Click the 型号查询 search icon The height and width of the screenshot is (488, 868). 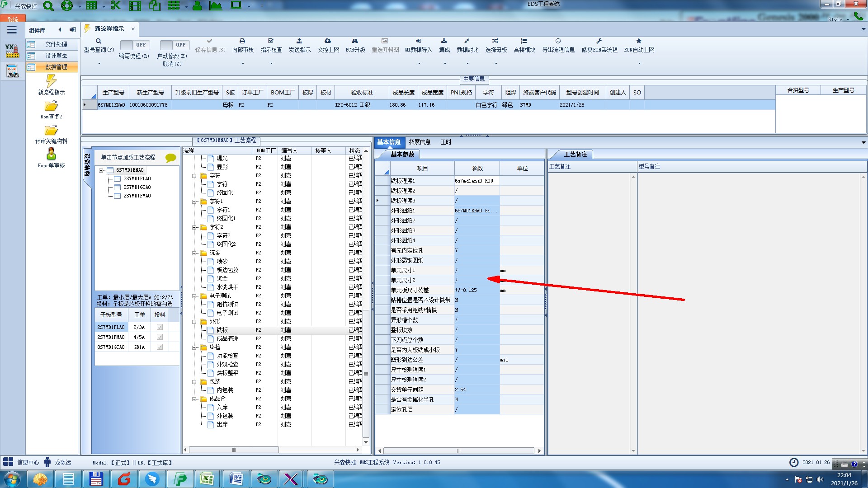point(98,41)
